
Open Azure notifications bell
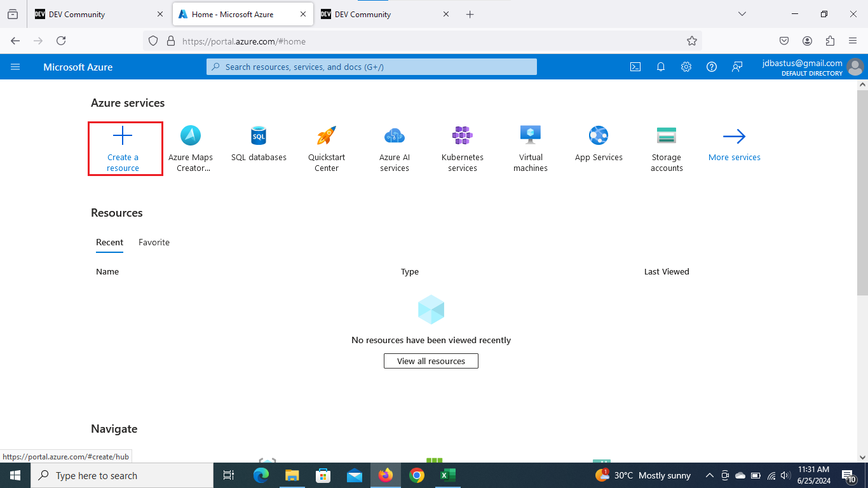pos(661,67)
